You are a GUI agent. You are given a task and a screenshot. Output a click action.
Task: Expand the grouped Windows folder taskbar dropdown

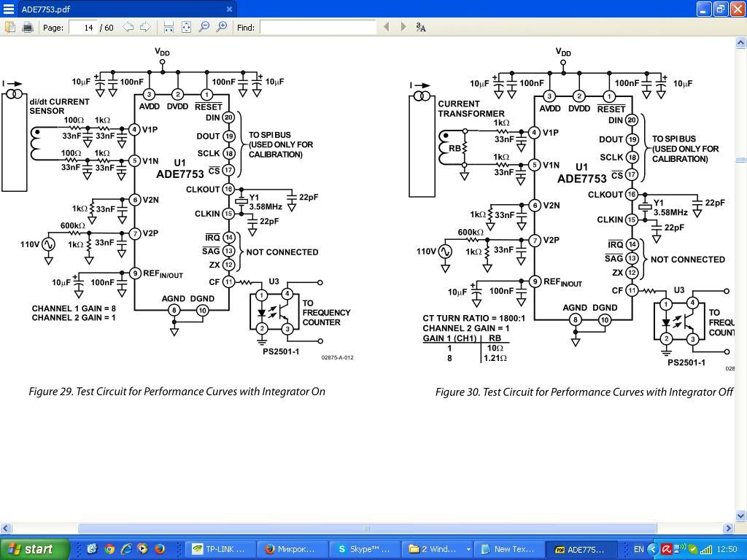point(468,549)
